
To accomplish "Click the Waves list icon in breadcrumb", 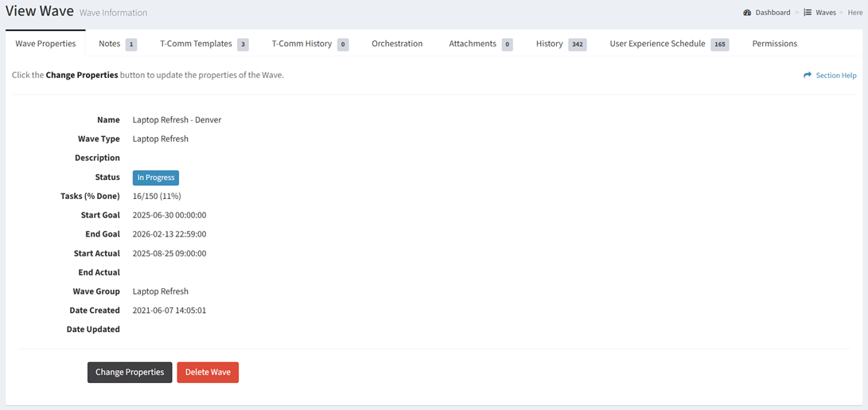I will pos(808,13).
